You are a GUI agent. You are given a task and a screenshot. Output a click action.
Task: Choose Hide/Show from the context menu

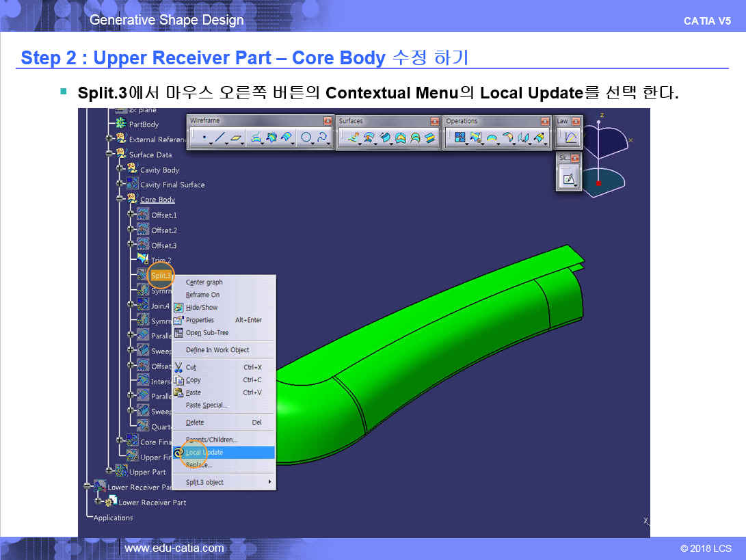tap(202, 308)
